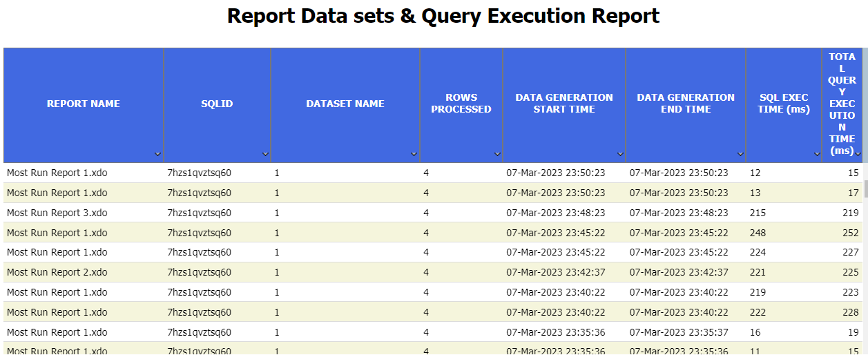
Task: Click the total execution time cell 219
Action: pyautogui.click(x=850, y=213)
